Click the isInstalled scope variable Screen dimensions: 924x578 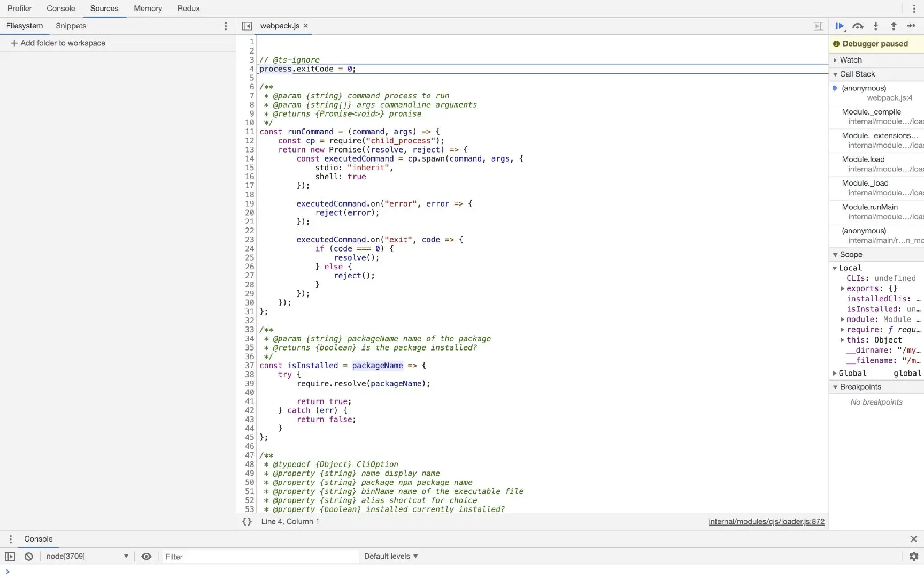pos(883,309)
